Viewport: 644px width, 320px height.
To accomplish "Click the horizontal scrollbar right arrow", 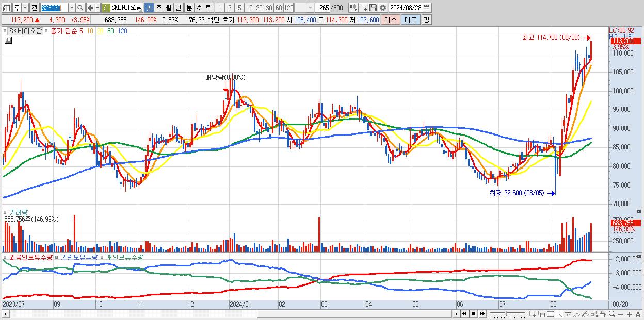I will click(x=456, y=314).
